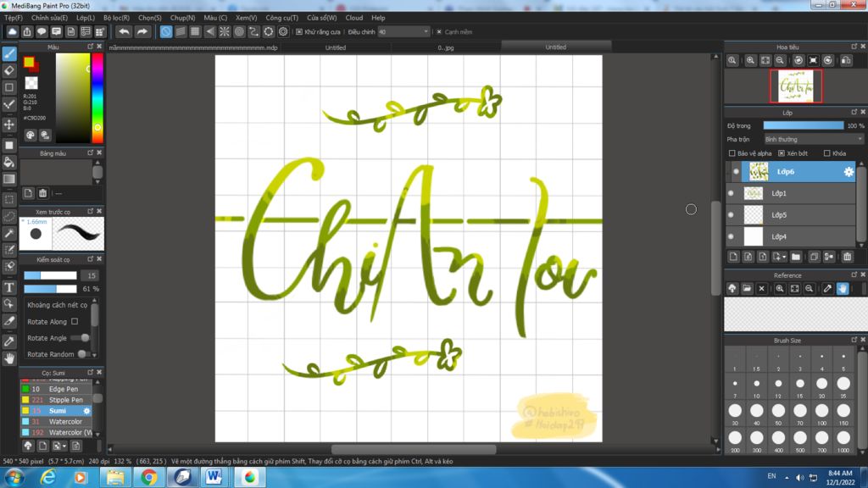Select the Magic Wand tool
Image resolution: width=868 pixels, height=488 pixels.
[9, 233]
